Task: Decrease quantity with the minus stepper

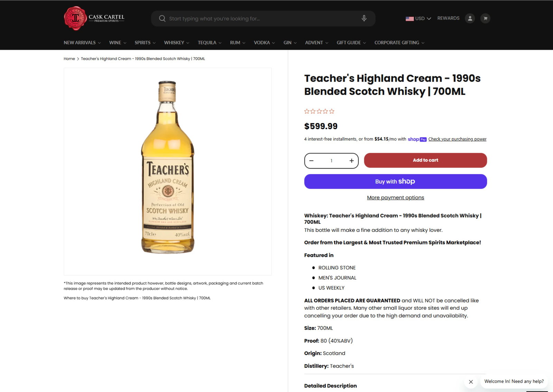Action: tap(311, 161)
